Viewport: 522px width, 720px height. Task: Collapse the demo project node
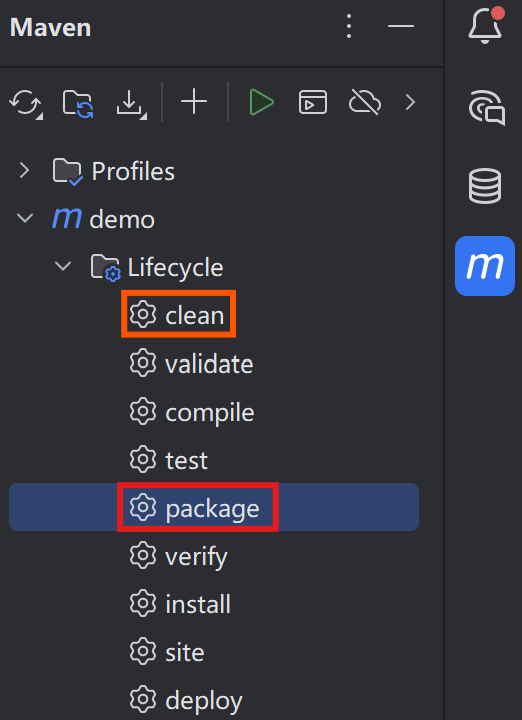click(x=24, y=218)
